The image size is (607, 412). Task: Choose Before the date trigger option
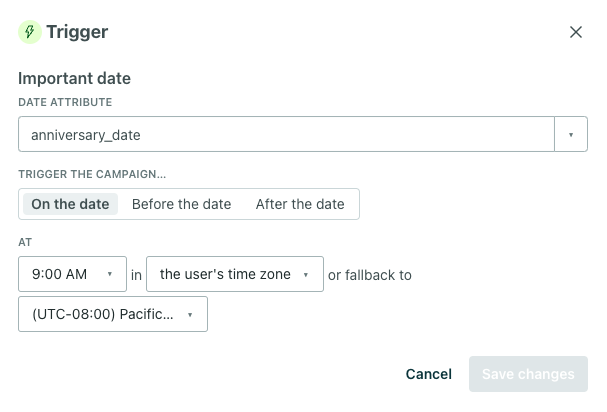click(x=182, y=204)
